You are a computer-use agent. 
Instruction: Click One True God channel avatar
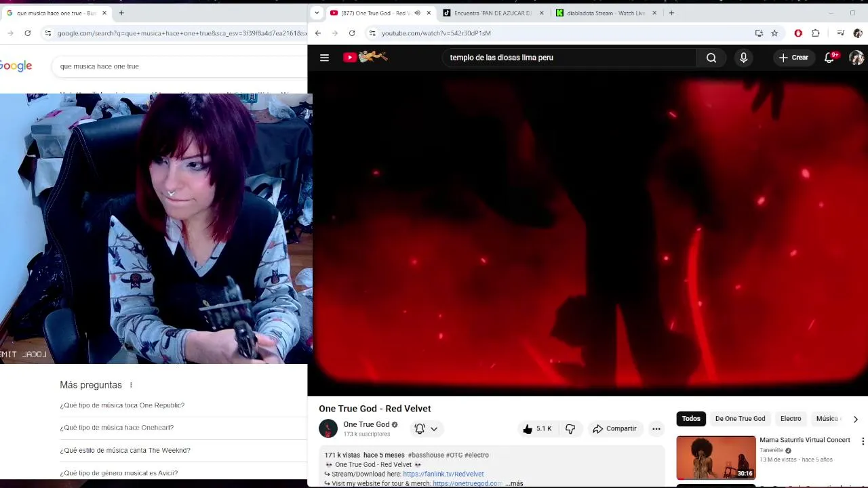[x=328, y=428]
